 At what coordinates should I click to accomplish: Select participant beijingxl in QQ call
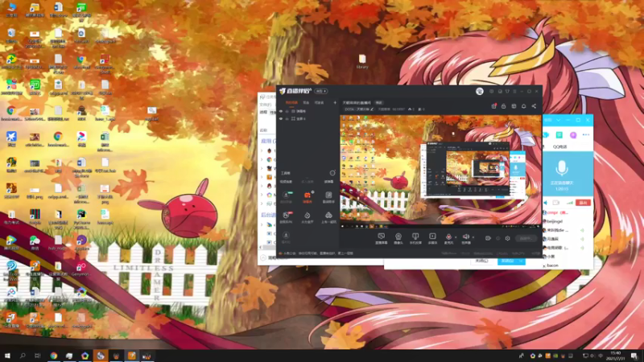tap(555, 221)
